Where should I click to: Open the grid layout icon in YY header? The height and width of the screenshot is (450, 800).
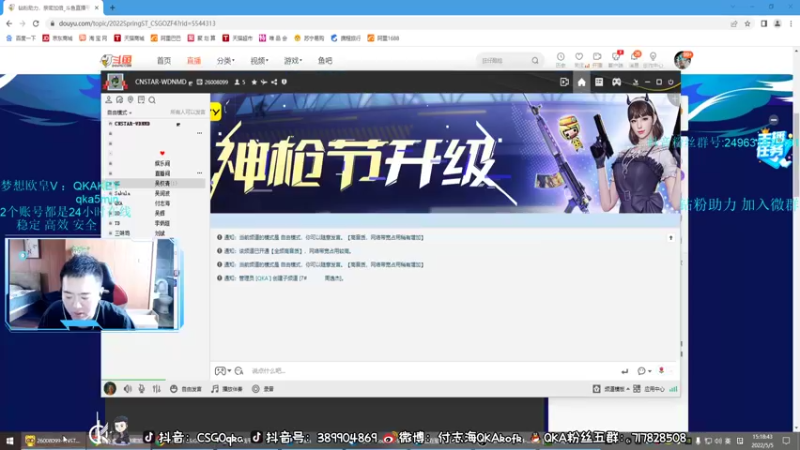coord(599,82)
